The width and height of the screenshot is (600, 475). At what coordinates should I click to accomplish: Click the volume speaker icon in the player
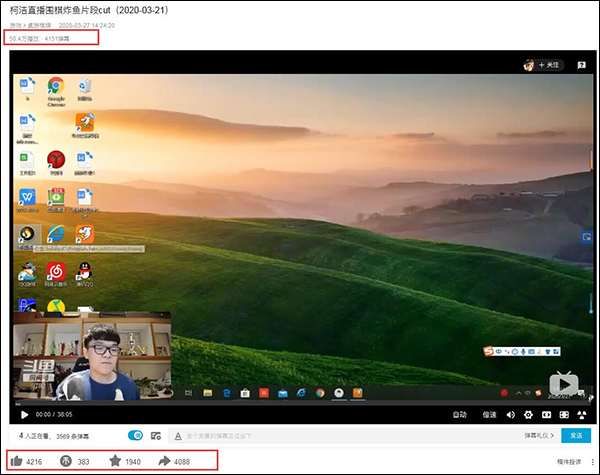pyautogui.click(x=510, y=414)
